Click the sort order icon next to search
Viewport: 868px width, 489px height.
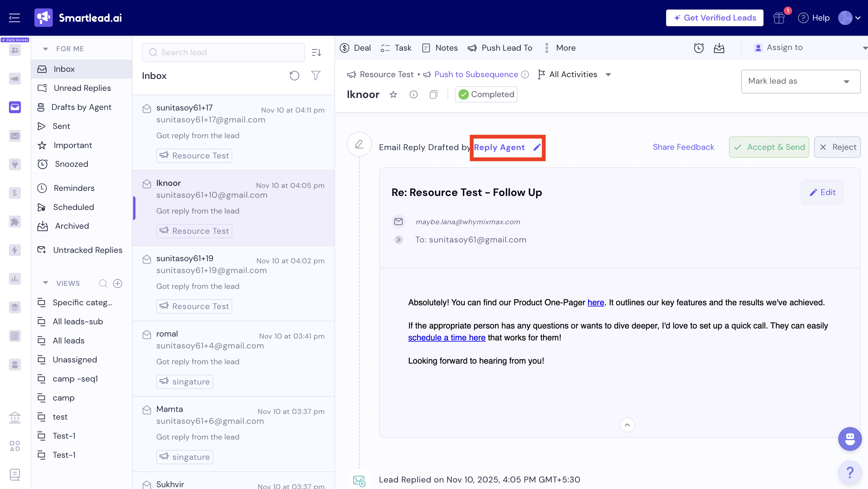316,53
